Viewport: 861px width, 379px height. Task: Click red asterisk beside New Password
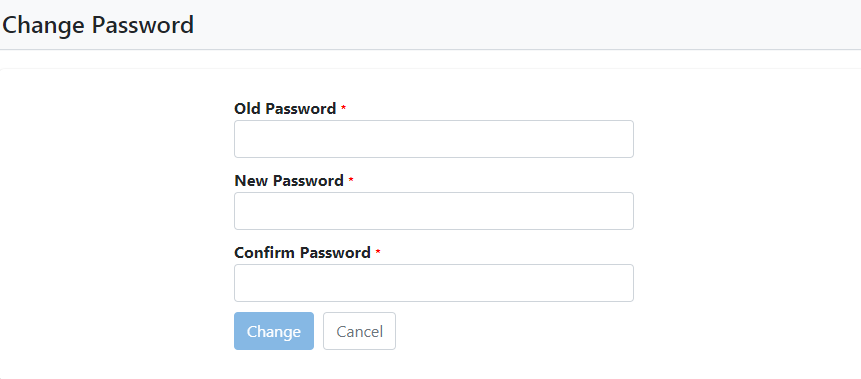[351, 180]
